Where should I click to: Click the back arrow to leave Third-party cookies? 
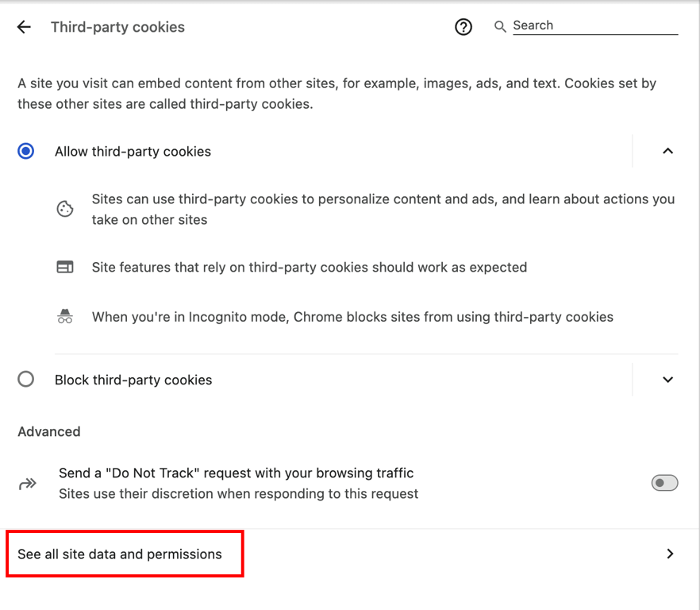point(24,26)
